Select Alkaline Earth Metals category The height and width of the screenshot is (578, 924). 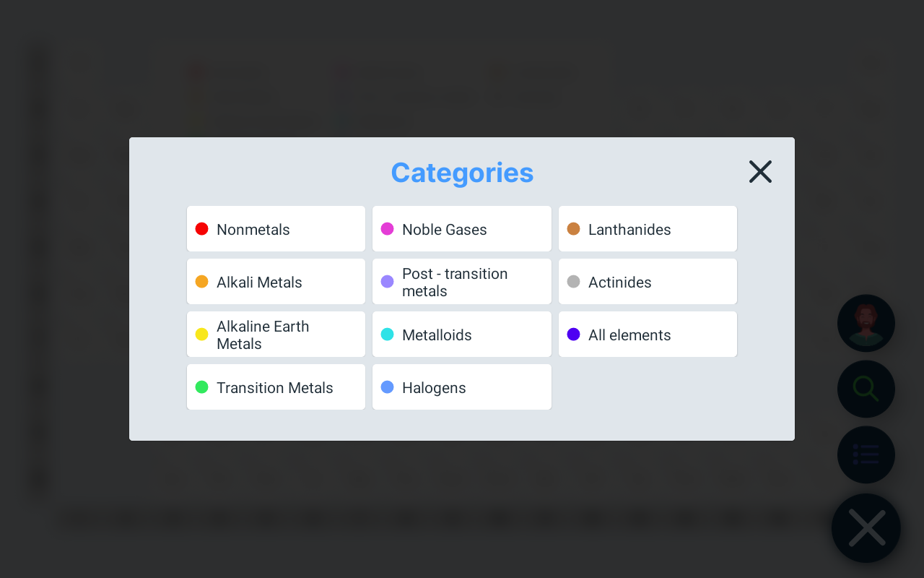tap(276, 335)
